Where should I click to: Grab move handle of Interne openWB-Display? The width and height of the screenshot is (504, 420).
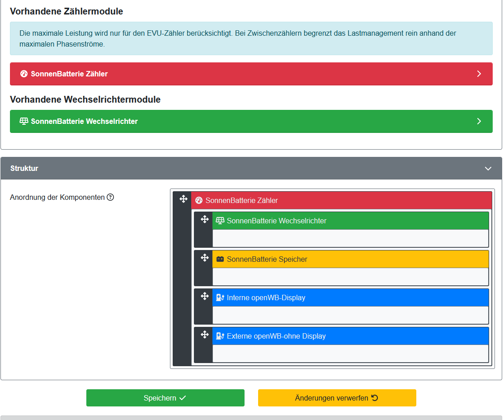tap(205, 296)
